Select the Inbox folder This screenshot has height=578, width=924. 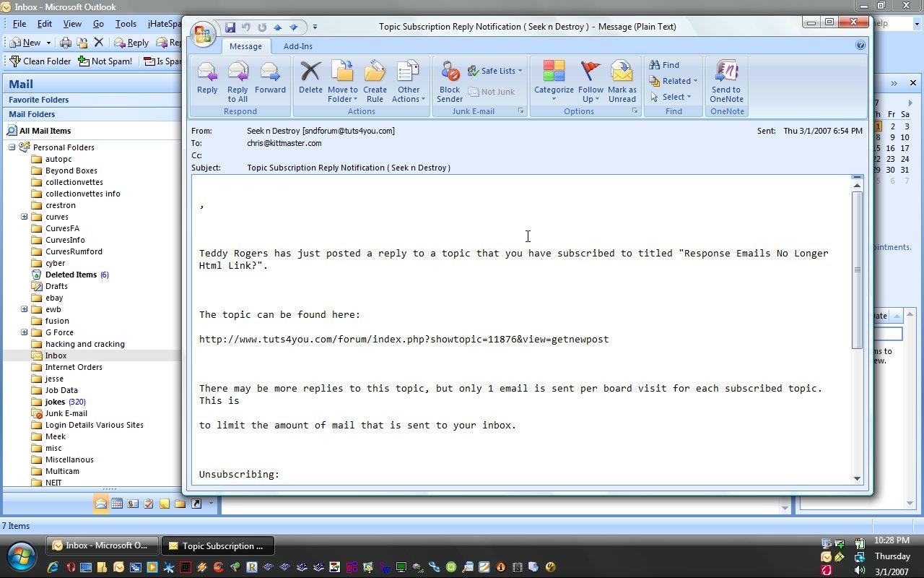tap(56, 355)
